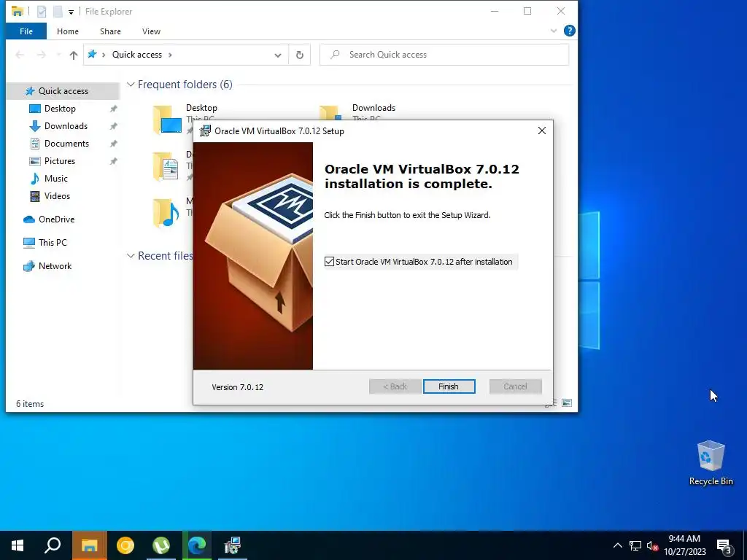This screenshot has height=560, width=747.
Task: Uncheck Start Oracle VM VirtualBox after installation
Action: click(x=329, y=262)
